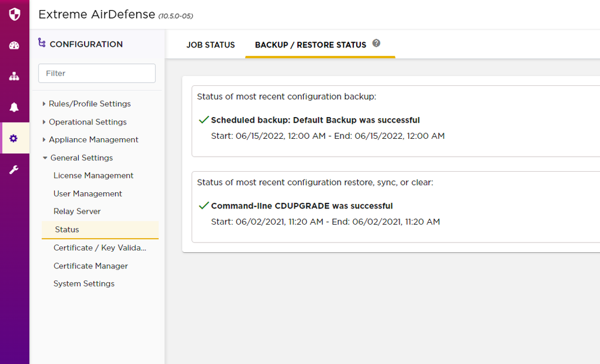The image size is (600, 364).
Task: Click the Configuration branch icon in header
Action: (41, 43)
